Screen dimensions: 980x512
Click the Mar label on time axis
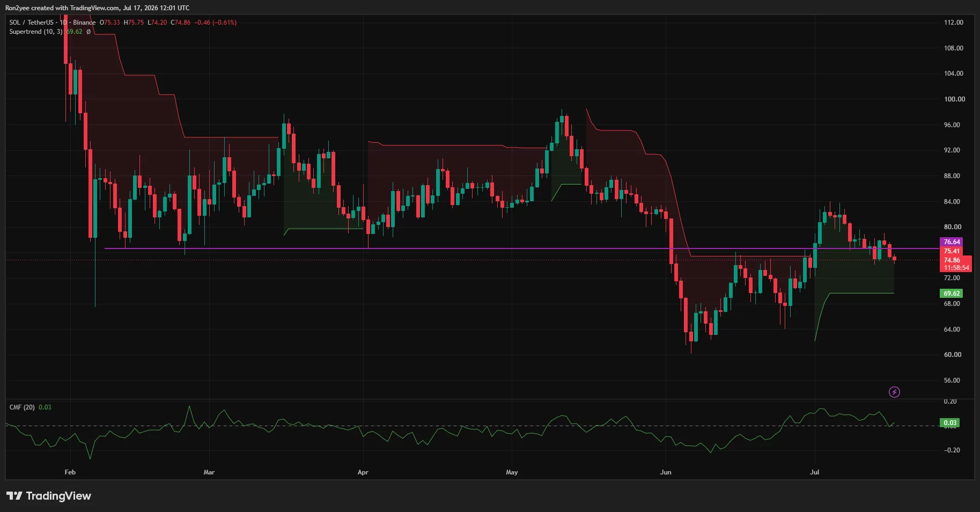[209, 472]
